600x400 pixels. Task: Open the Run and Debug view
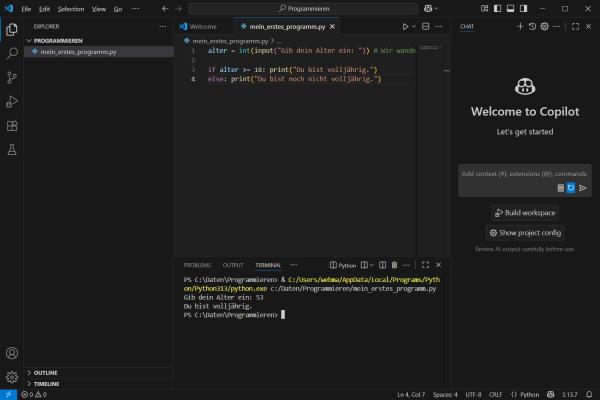coord(12,102)
